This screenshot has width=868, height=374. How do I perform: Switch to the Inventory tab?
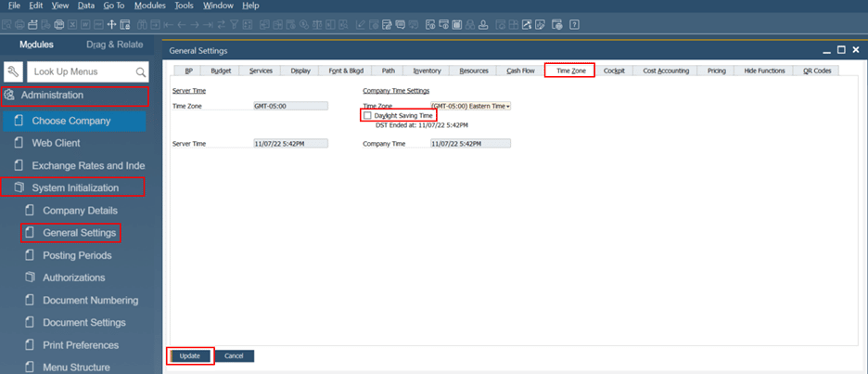pos(427,71)
